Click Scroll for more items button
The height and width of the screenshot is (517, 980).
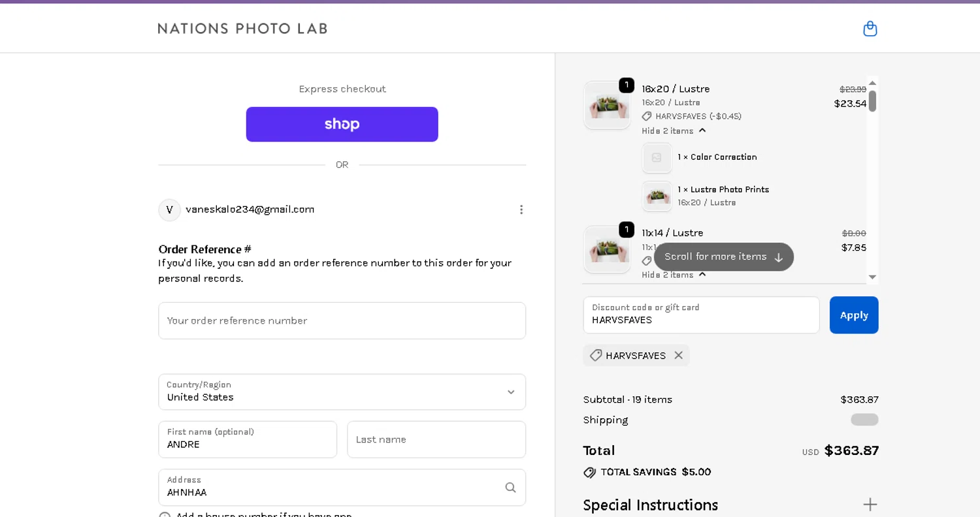(724, 257)
